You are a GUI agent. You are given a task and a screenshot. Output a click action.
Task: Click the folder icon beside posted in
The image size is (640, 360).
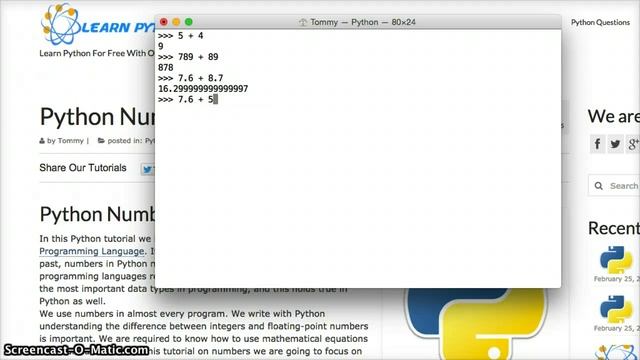[x=101, y=141]
